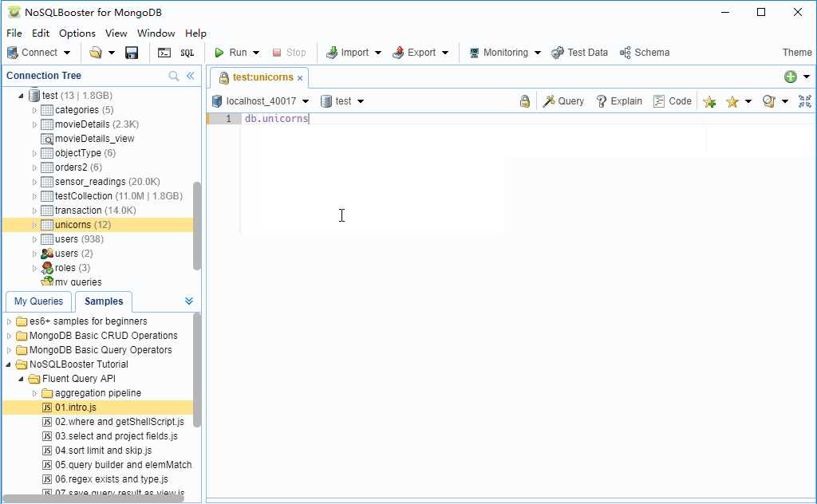Expand the Connect dropdown arrow
817x504 pixels.
coord(67,53)
